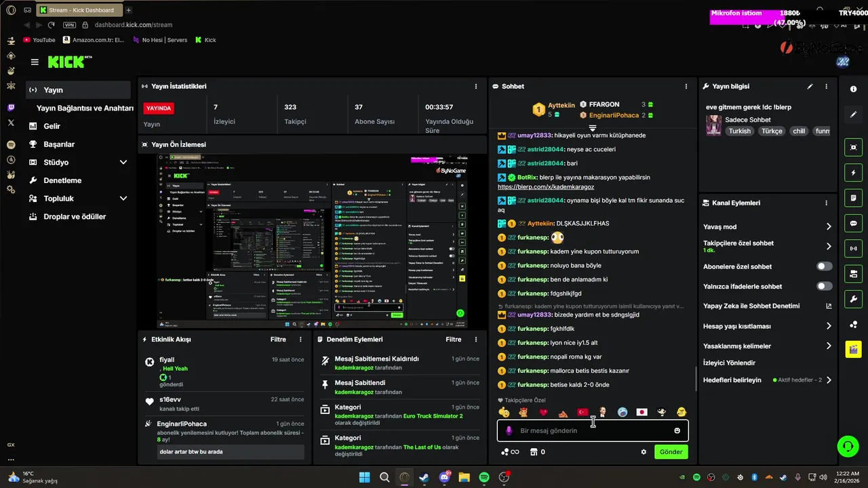Open the Yayın bilgisi three-dot menu
Viewport: 868px width, 488px height.
[826, 87]
